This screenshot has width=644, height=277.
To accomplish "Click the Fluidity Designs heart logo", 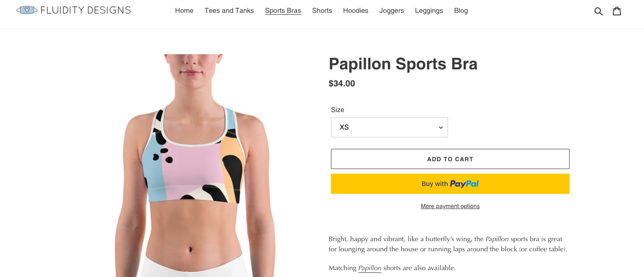I will coord(27,10).
